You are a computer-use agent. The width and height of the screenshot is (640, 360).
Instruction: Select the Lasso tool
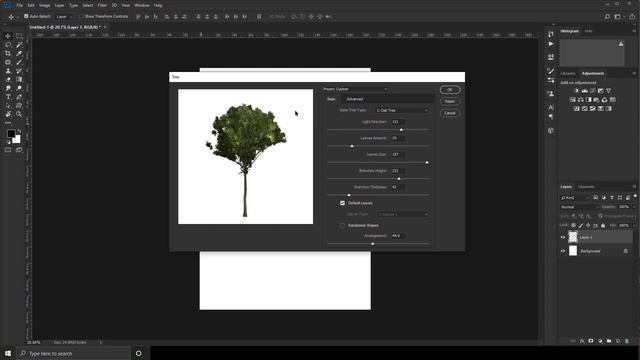[8, 45]
